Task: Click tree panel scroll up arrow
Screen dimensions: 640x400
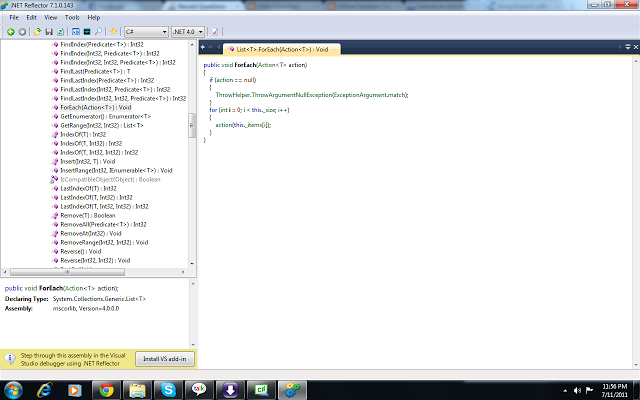Action: 192,44
